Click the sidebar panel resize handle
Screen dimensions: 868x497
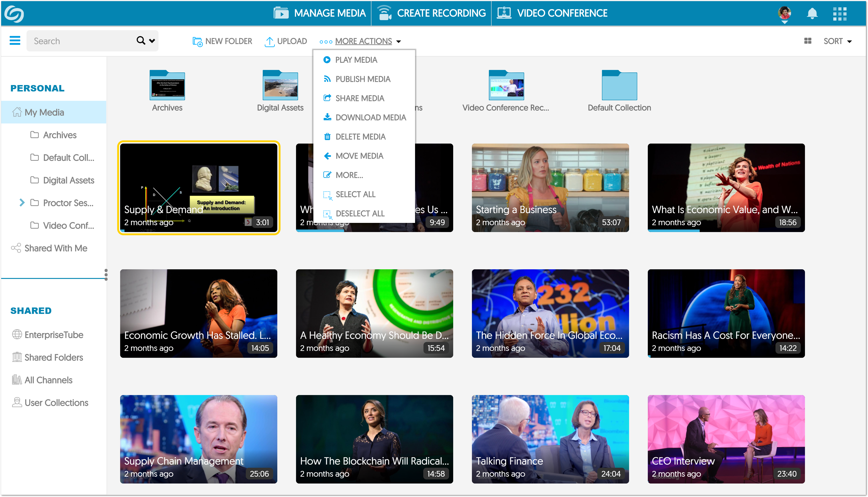click(x=106, y=274)
